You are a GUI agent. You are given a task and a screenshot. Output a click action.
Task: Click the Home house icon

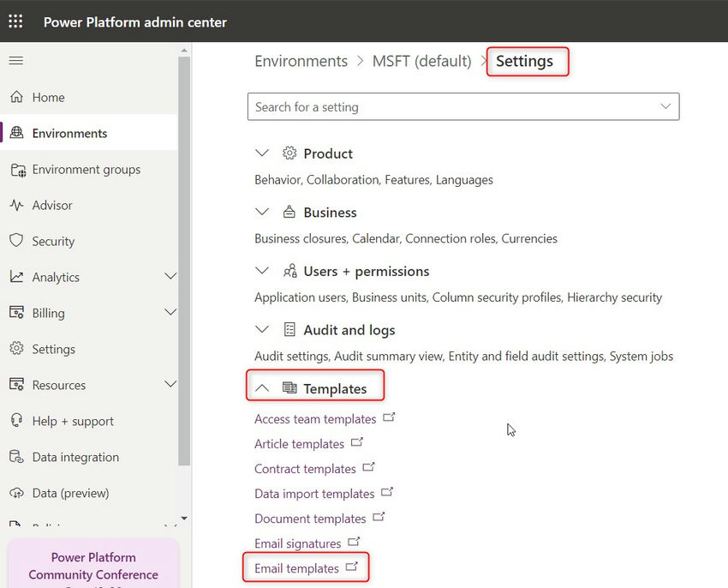coord(16,98)
